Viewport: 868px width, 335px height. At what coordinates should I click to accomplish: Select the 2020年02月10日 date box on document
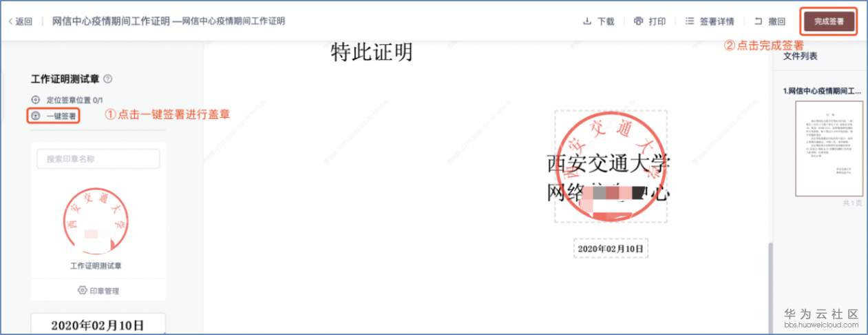611,248
